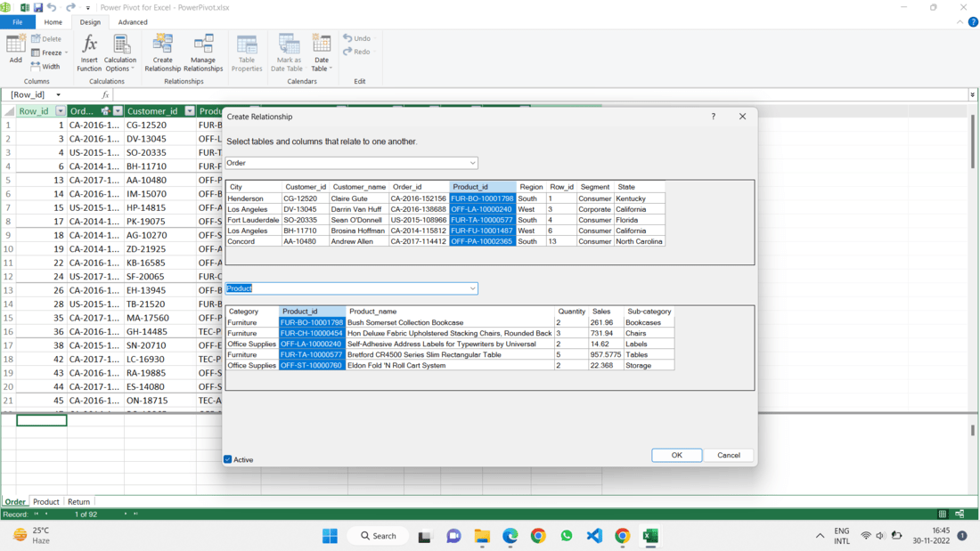Expand the Order table dropdown

point(472,163)
